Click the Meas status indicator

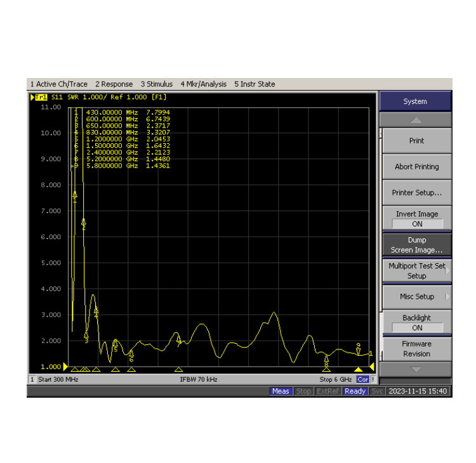[x=281, y=391]
